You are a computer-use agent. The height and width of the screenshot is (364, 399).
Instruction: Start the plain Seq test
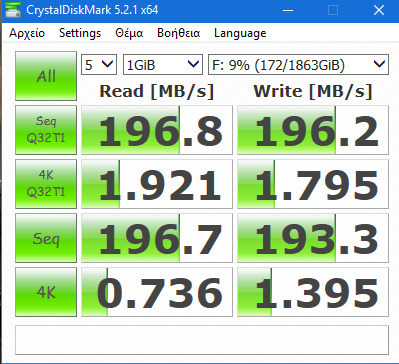46,238
